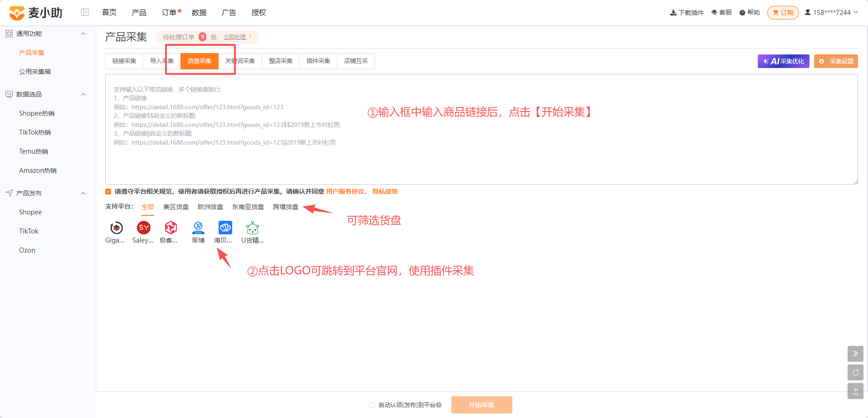The height and width of the screenshot is (418, 868).
Task: Open 订单 in top navigation
Action: pyautogui.click(x=169, y=12)
